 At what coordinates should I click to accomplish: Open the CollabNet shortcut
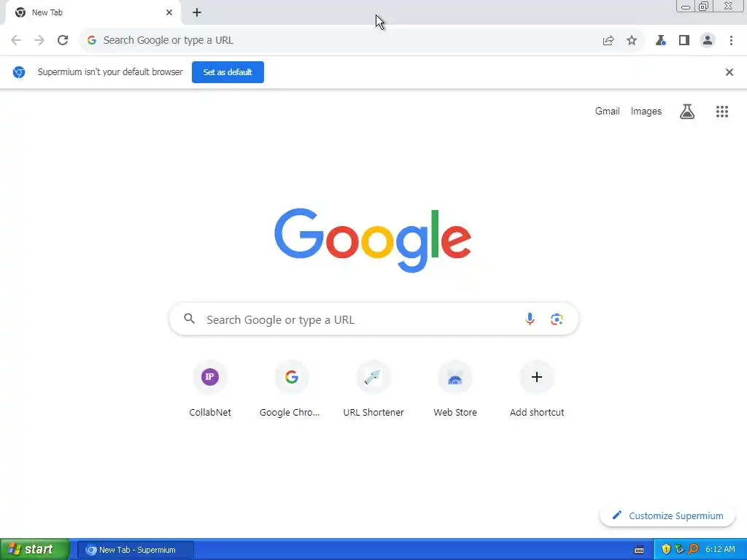(x=209, y=389)
